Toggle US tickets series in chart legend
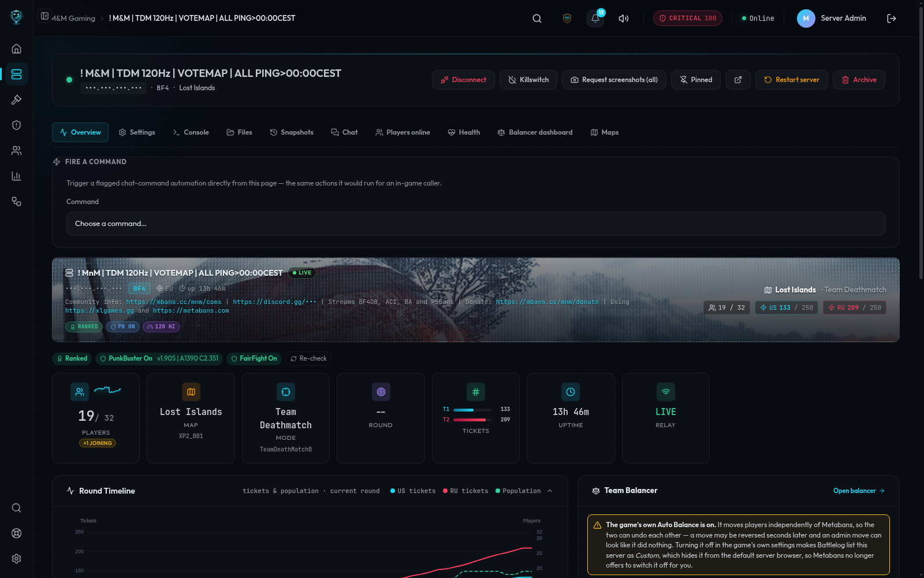The height and width of the screenshot is (578, 924). click(x=413, y=491)
